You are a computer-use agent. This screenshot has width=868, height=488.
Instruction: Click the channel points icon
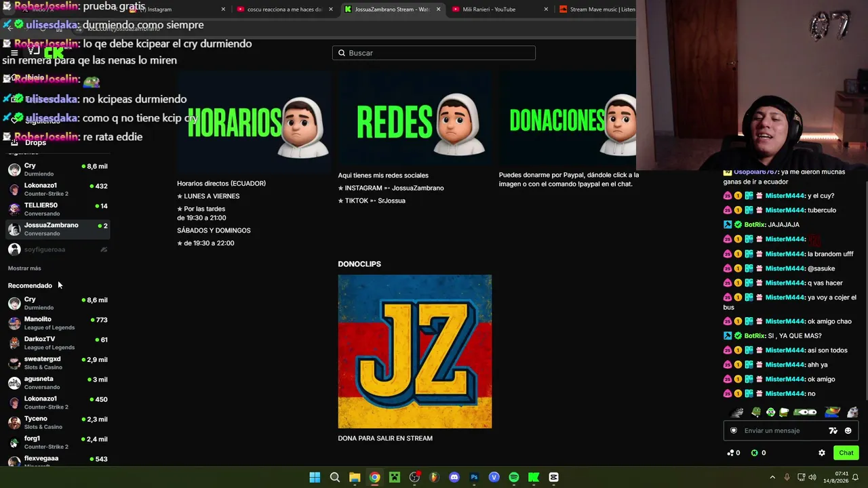click(x=732, y=453)
